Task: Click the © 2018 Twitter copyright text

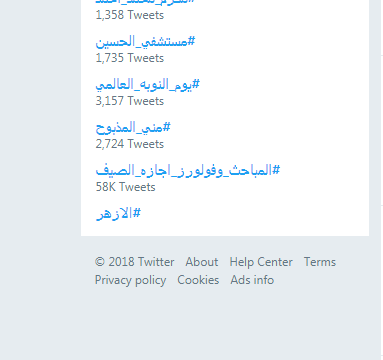Action: (134, 262)
